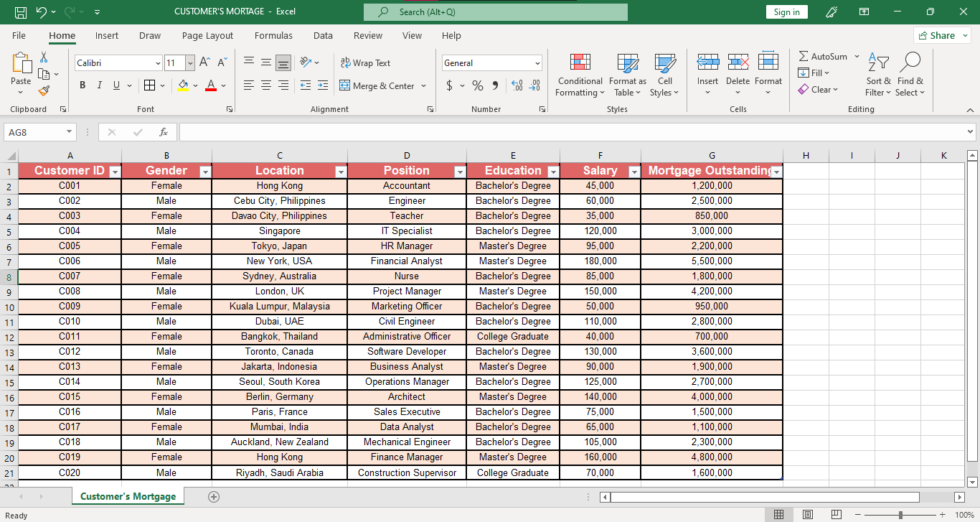
Task: Click Increase Font Size icon
Action: click(205, 62)
